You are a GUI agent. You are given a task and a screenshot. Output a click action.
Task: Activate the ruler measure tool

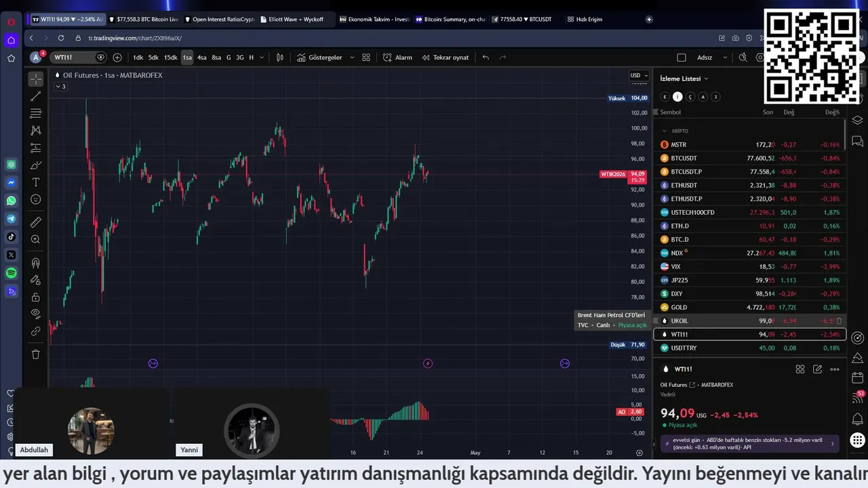(x=36, y=222)
